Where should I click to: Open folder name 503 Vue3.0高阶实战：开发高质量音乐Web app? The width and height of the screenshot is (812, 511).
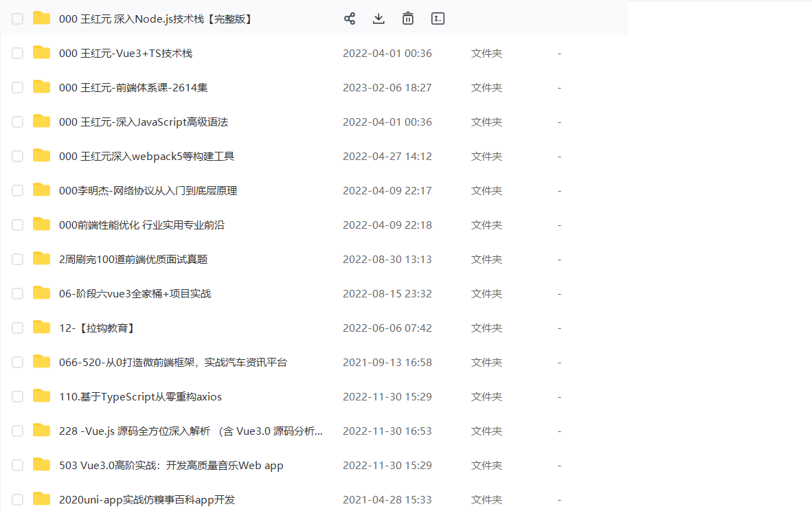[x=171, y=466]
